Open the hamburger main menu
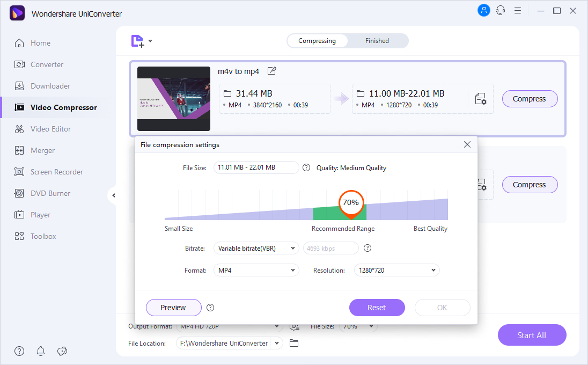Viewport: 588px width, 365px height. (x=518, y=11)
